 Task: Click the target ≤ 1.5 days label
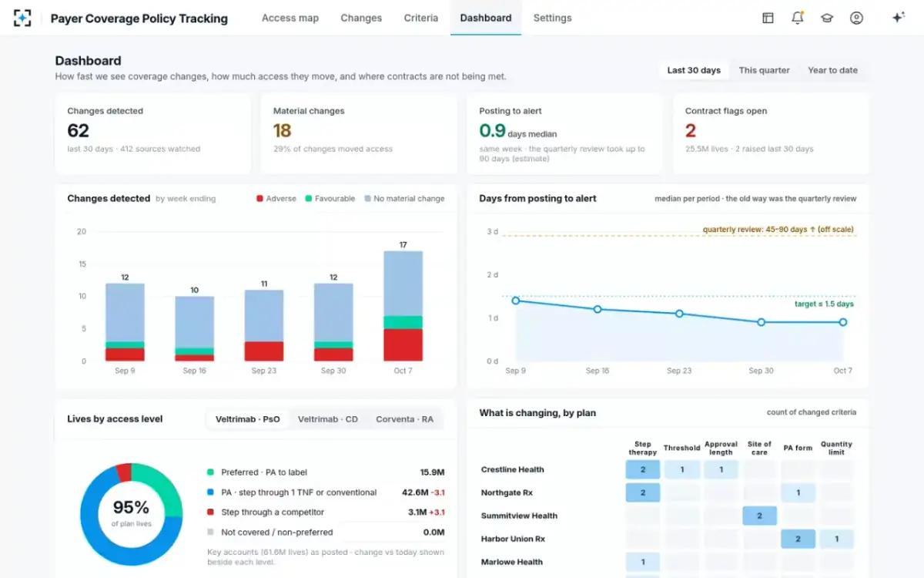(x=824, y=304)
